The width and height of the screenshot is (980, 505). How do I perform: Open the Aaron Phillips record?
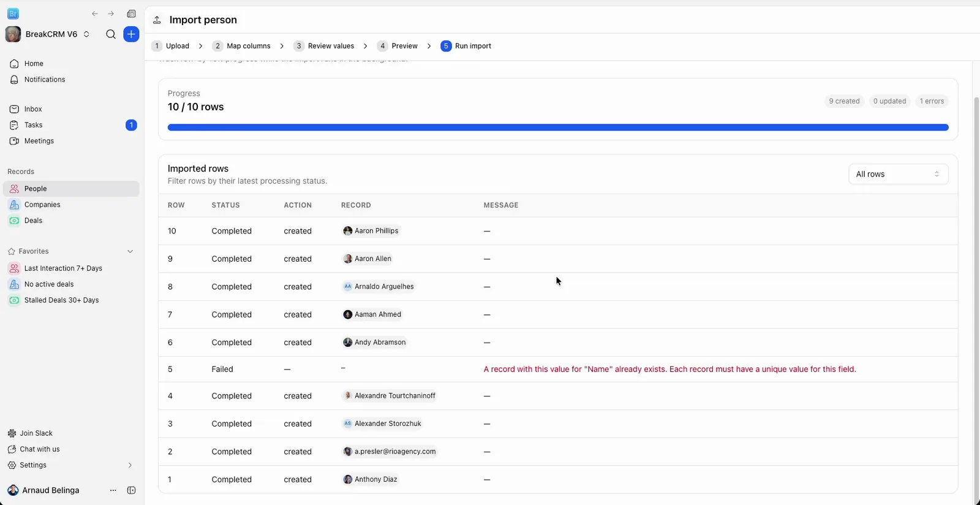pos(371,231)
